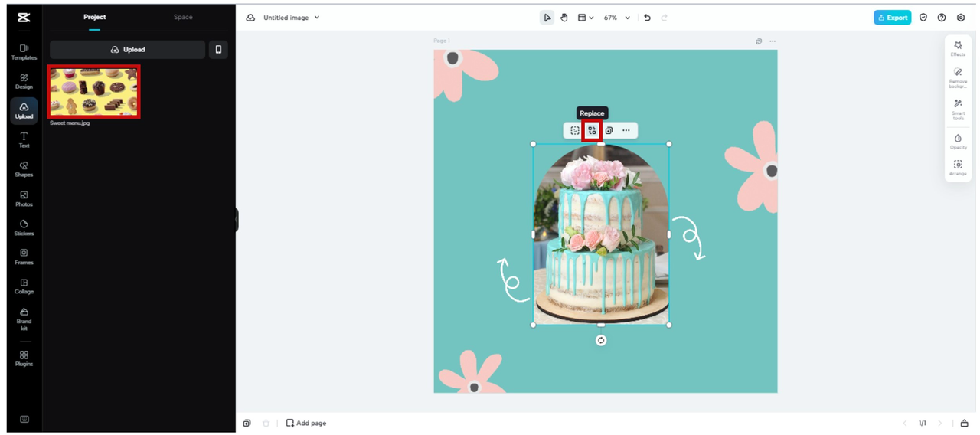The image size is (980, 435).
Task: Open the canvas layout resize dropdown
Action: [x=586, y=18]
